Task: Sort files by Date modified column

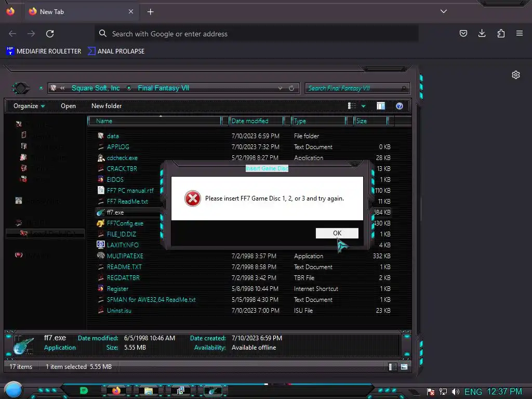Action: (256, 121)
